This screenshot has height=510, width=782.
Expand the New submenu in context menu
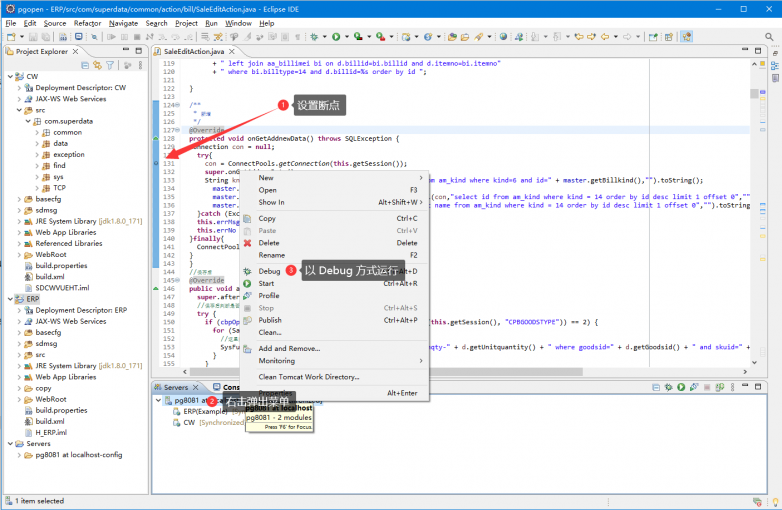(x=266, y=178)
